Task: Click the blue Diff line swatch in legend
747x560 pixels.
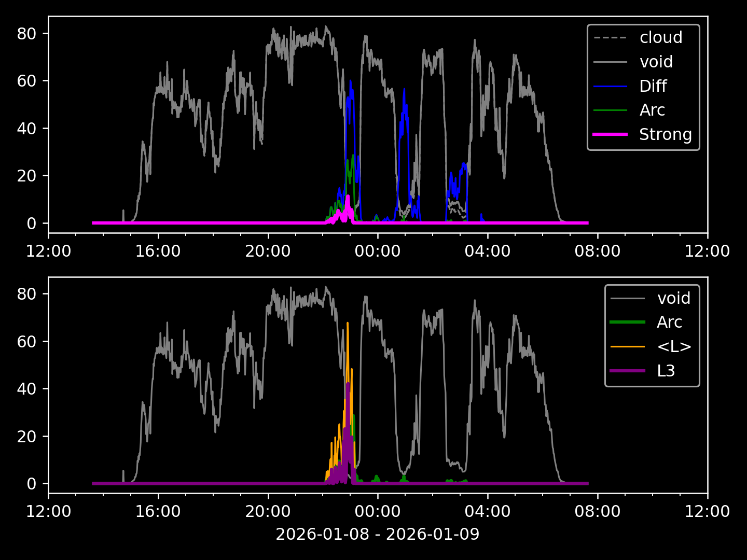Action: (x=610, y=86)
